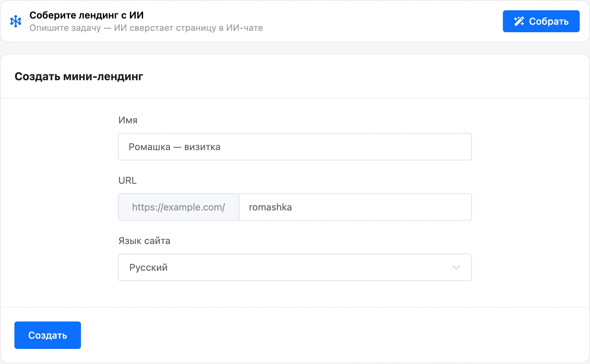Click the Язык сайта field label
Viewport: 590px width, 364px height.
click(x=144, y=241)
